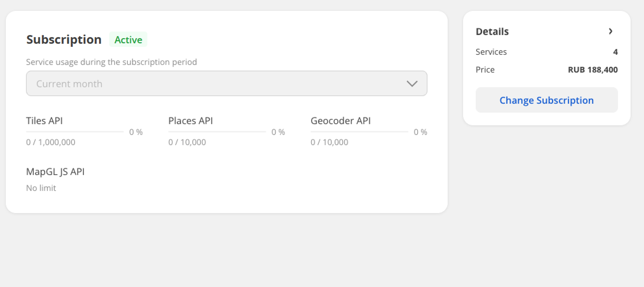The width and height of the screenshot is (644, 287).
Task: Click the Change Subscription button
Action: coord(546,100)
